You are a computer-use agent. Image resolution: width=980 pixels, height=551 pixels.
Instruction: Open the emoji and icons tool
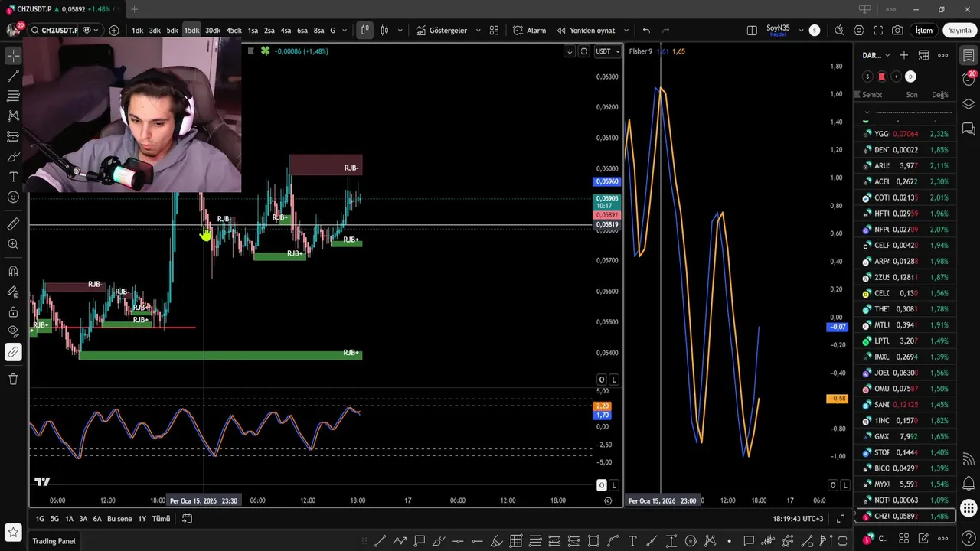tap(13, 197)
